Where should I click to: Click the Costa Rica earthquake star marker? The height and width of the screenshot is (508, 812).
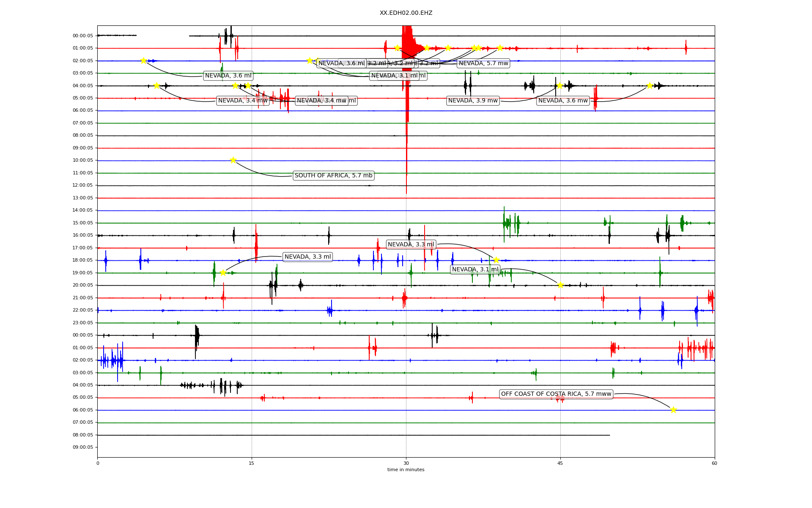tap(673, 410)
